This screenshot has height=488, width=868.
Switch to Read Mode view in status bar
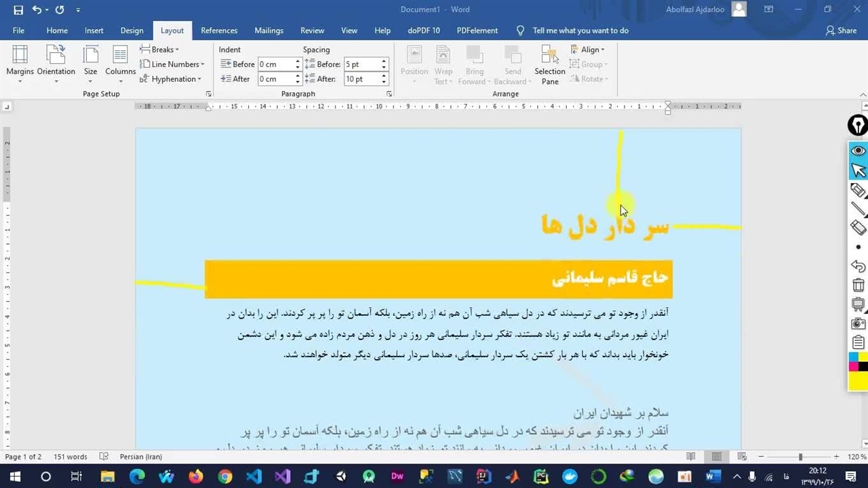tap(690, 457)
